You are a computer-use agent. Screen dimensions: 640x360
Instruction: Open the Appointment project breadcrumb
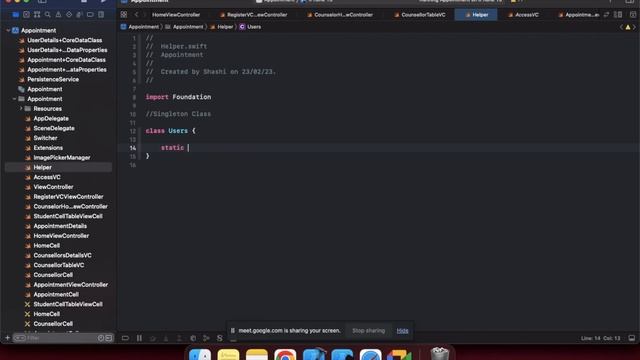coord(140,27)
